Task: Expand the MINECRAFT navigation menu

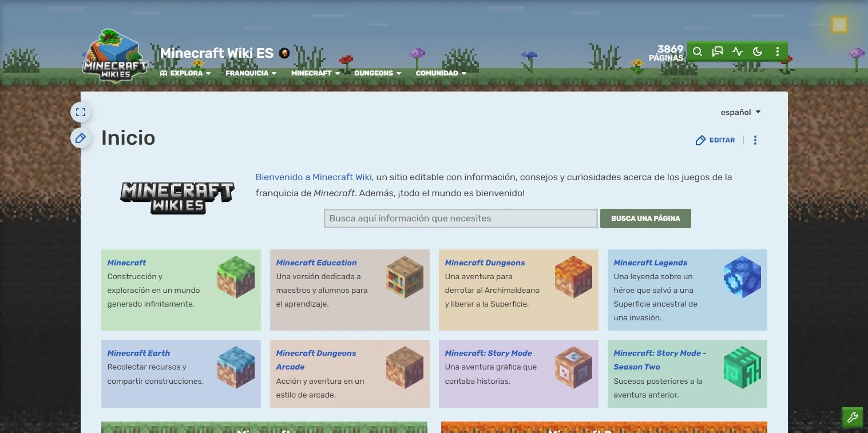Action: click(316, 73)
